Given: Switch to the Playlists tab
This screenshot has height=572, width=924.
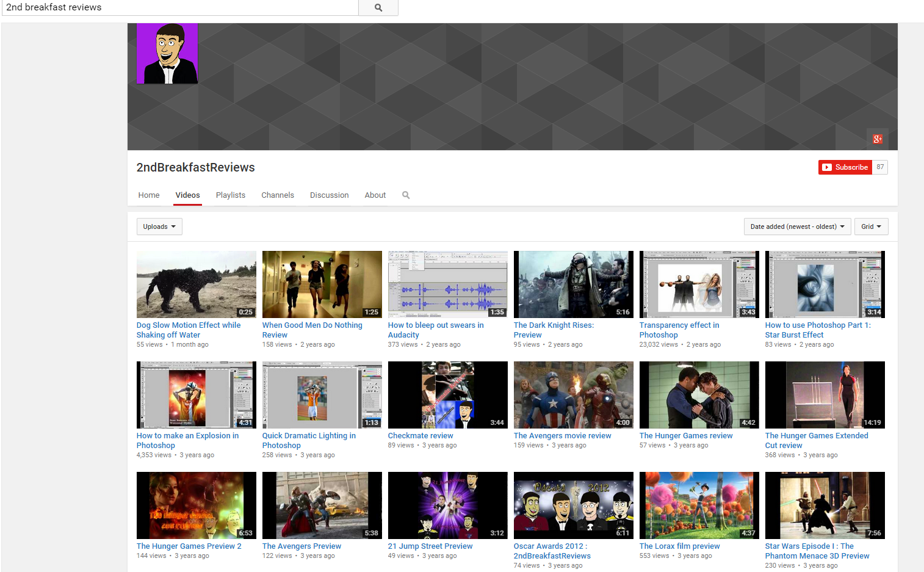Looking at the screenshot, I should pos(231,195).
